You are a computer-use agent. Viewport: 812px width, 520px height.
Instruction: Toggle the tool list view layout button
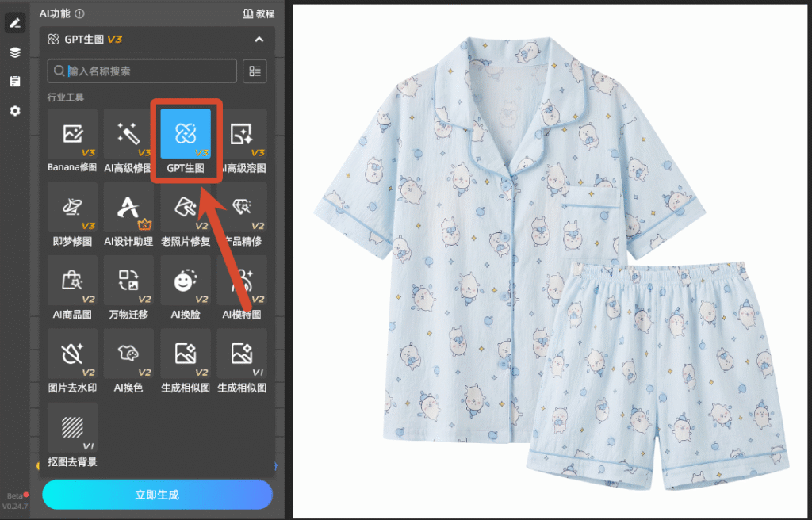[255, 71]
